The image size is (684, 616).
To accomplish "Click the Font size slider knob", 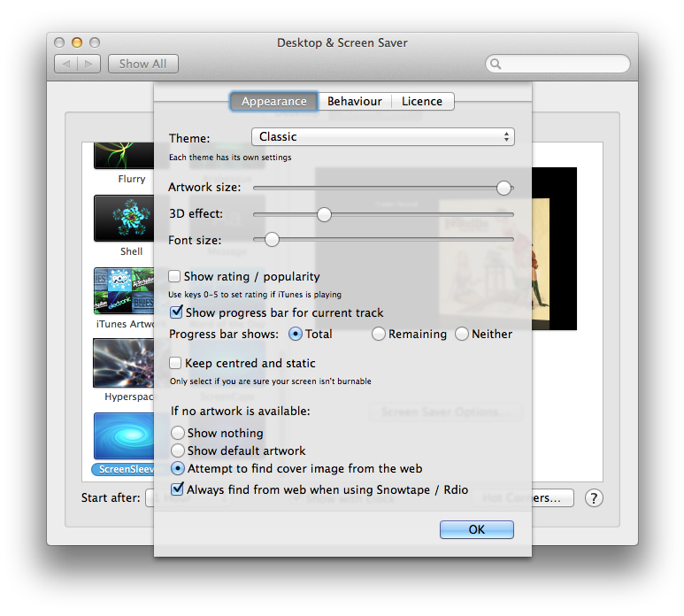I will (272, 240).
